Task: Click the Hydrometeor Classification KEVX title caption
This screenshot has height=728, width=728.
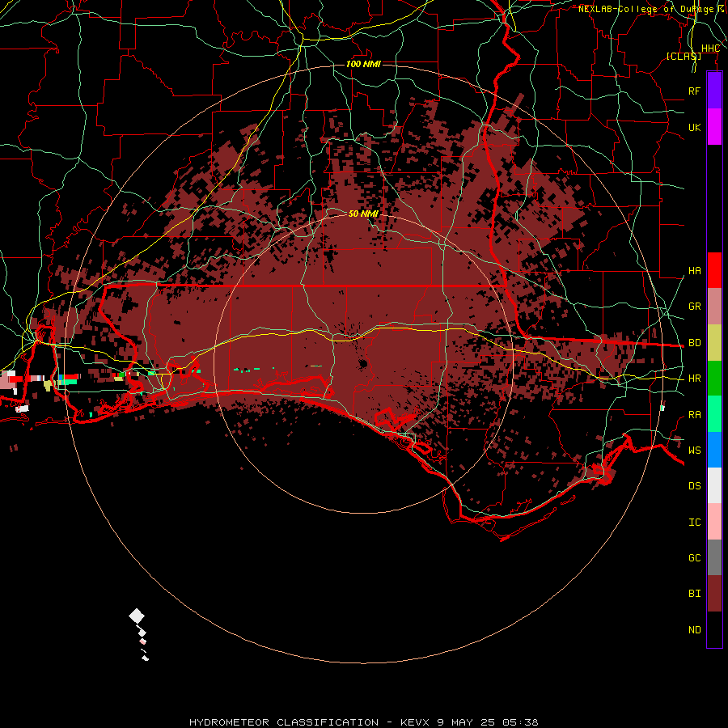Action: pos(363,722)
